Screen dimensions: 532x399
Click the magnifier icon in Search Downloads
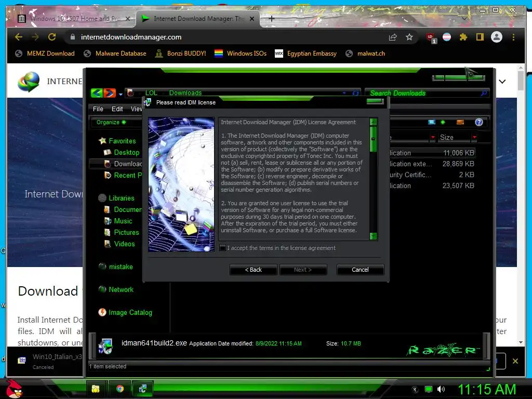click(484, 92)
